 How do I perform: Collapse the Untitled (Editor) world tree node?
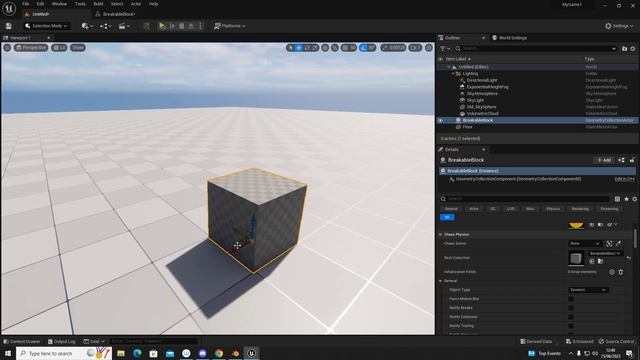tap(449, 67)
